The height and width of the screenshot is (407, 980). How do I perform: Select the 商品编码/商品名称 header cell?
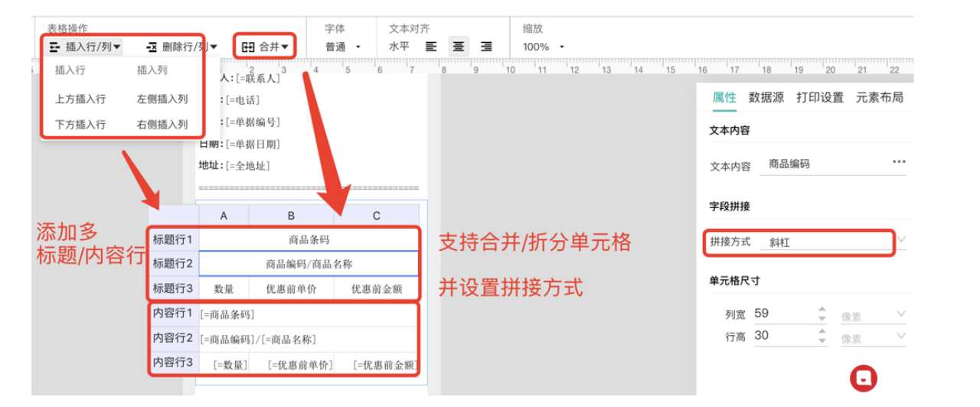click(309, 264)
